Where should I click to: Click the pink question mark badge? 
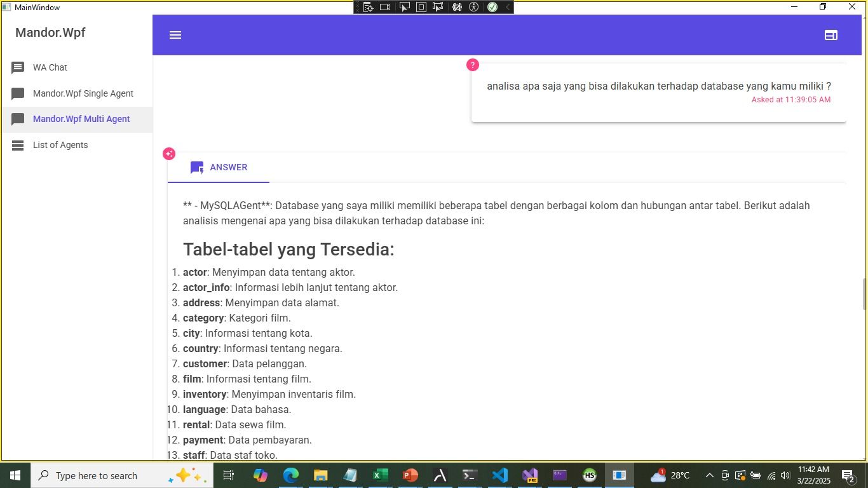click(472, 65)
